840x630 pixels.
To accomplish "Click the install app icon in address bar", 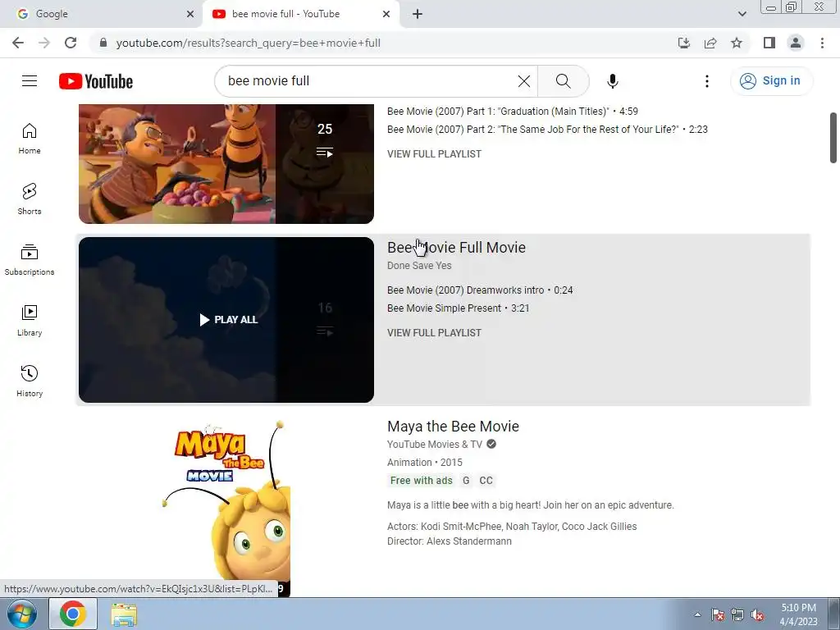I will (684, 43).
